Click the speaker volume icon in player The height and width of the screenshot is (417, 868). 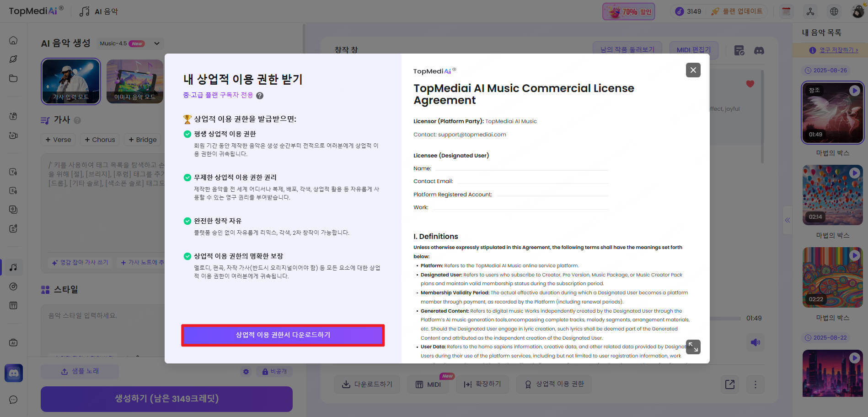(755, 342)
